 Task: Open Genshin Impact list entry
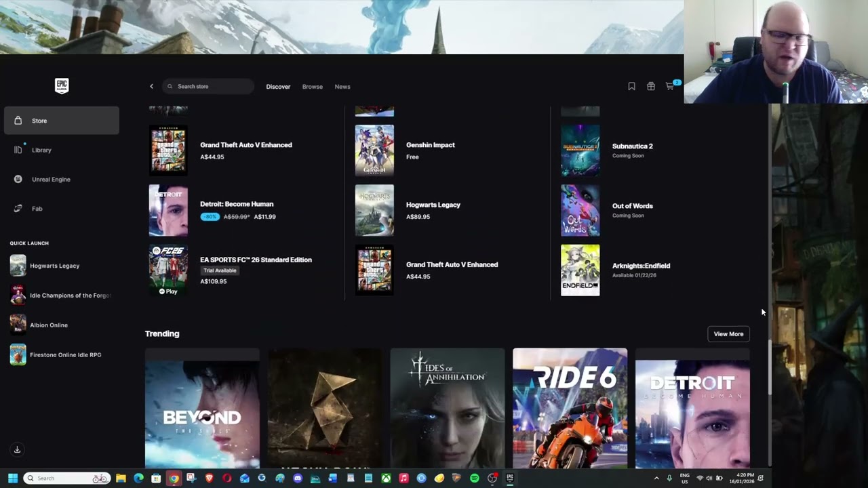[x=448, y=150]
